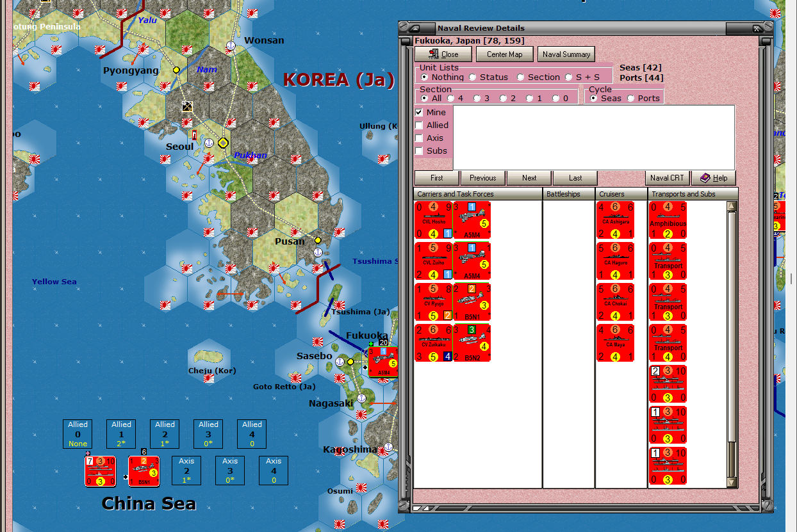The height and width of the screenshot is (532, 797).
Task: Open Help with the book icon
Action: click(713, 178)
